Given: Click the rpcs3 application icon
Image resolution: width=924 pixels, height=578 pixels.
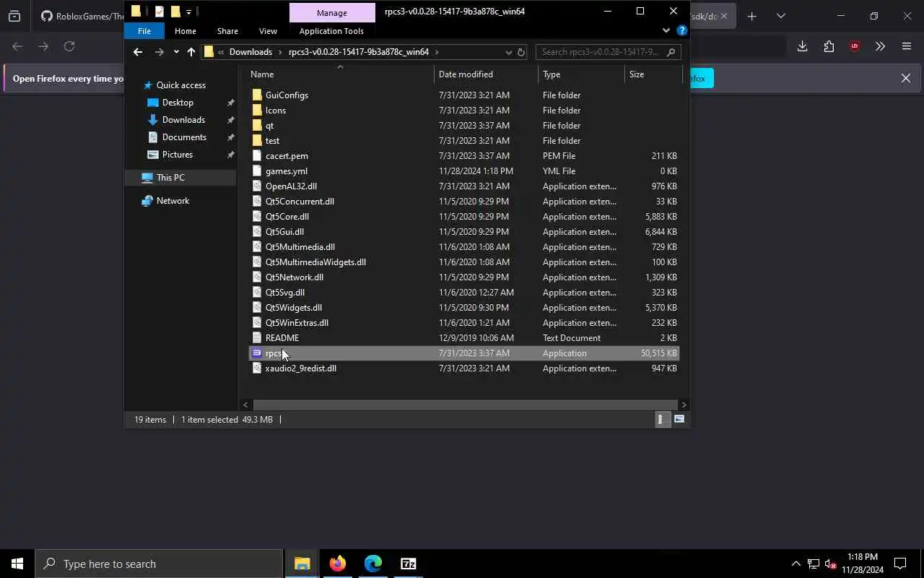Looking at the screenshot, I should coord(257,353).
